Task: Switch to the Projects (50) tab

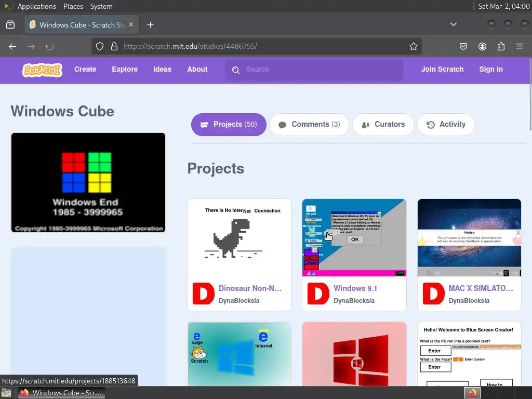Action: click(x=229, y=125)
